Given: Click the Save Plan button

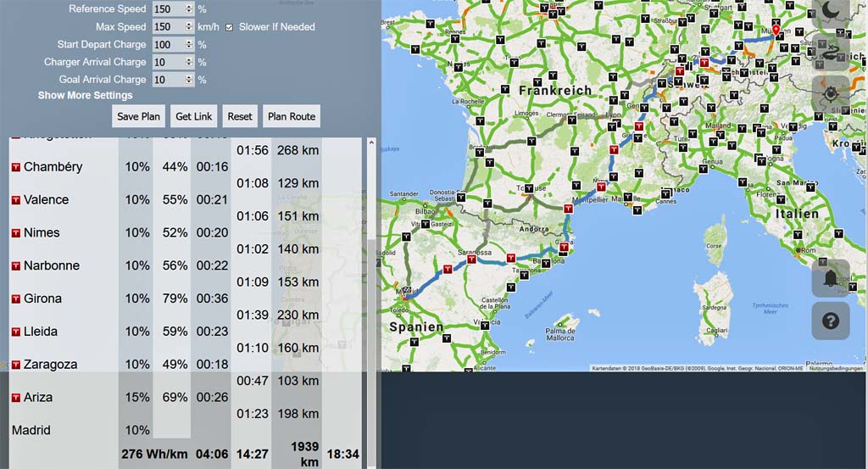Looking at the screenshot, I should [138, 117].
